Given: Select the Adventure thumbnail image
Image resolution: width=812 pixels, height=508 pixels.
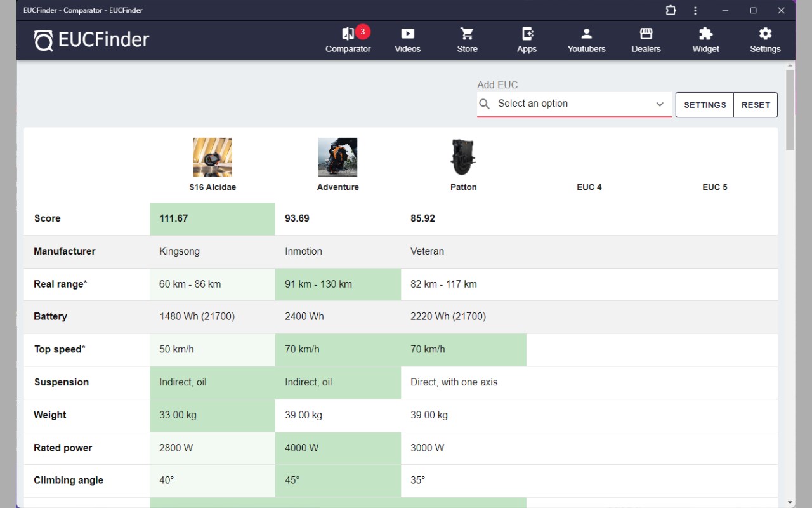Looking at the screenshot, I should pyautogui.click(x=337, y=157).
